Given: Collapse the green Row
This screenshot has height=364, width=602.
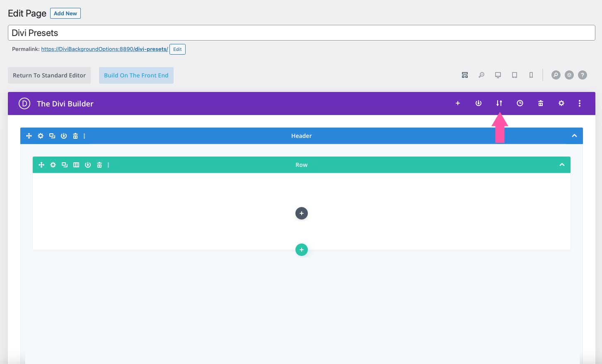Looking at the screenshot, I should (x=562, y=164).
